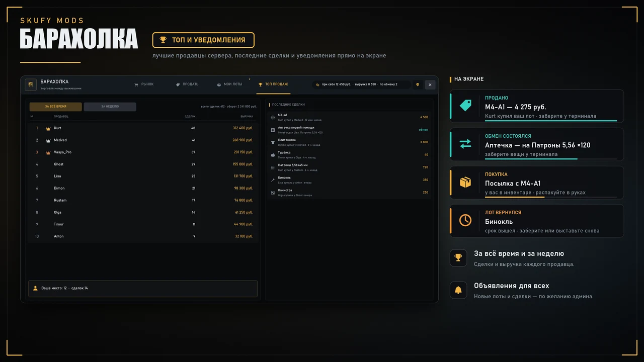
Task: Click the seller name Lisa in the ranking
Action: coord(57,176)
